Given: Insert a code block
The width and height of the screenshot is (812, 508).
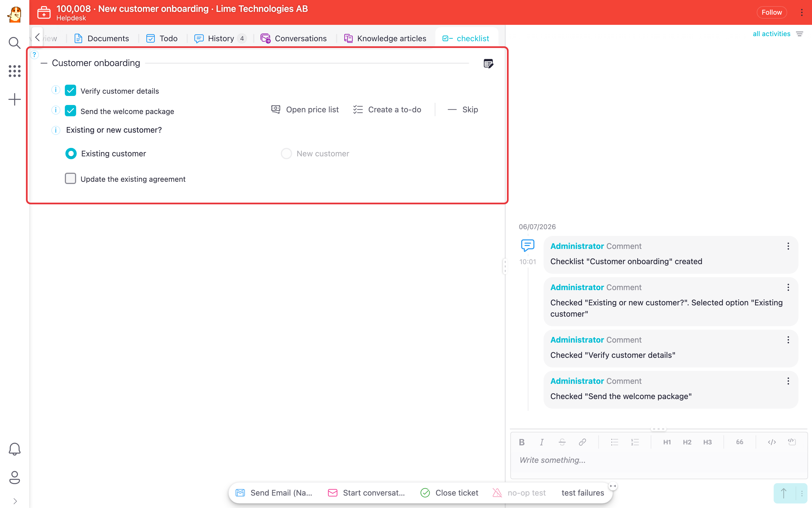Looking at the screenshot, I should pyautogui.click(x=792, y=442).
